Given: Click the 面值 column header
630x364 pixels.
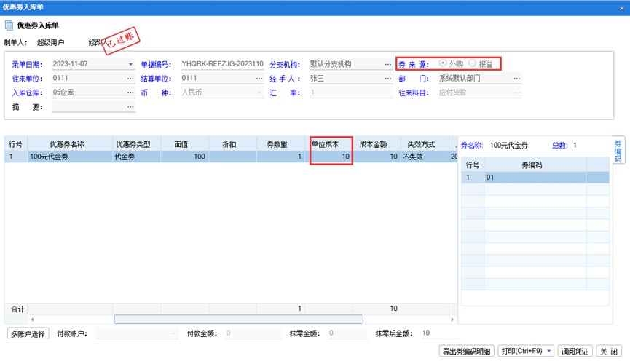Looking at the screenshot, I should [185, 144].
